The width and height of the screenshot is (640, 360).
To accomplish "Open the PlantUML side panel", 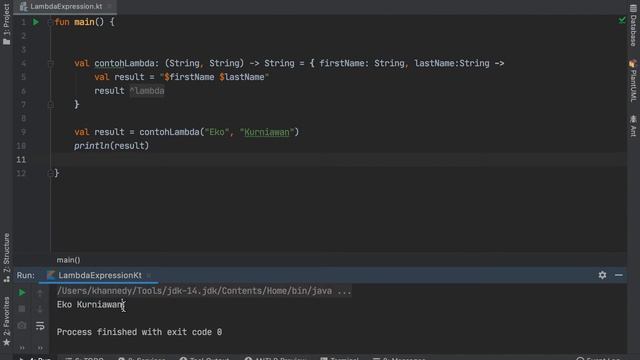I will pos(633,81).
